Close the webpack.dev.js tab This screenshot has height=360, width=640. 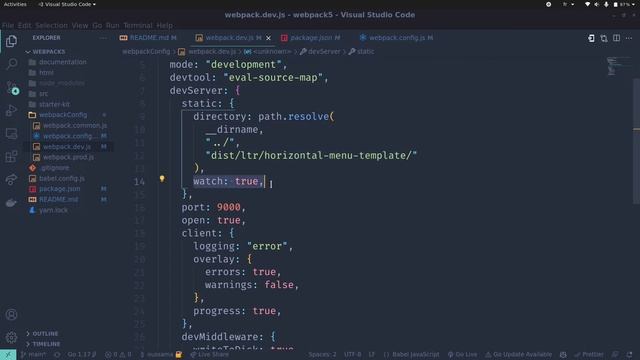[x=268, y=38]
